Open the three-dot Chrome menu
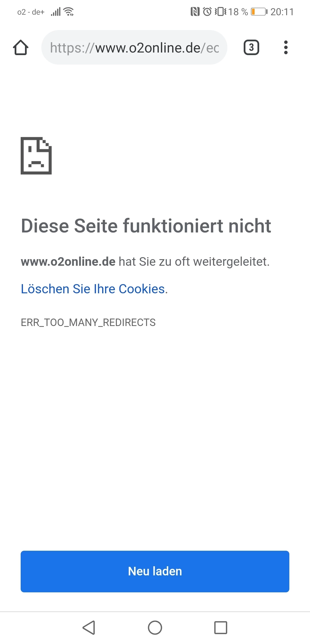The width and height of the screenshot is (310, 644). (286, 47)
